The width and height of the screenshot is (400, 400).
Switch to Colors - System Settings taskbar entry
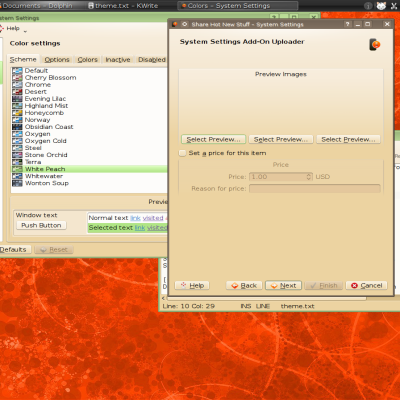(238, 6)
